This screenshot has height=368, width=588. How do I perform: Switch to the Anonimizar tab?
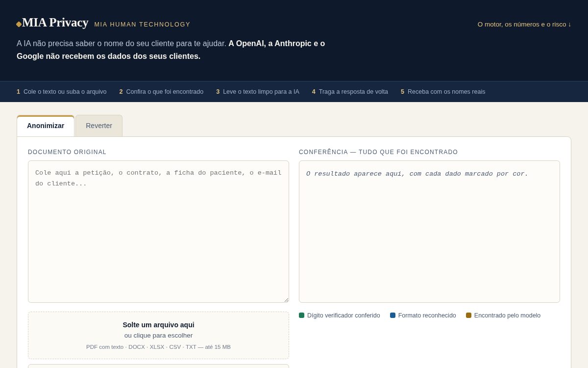click(46, 126)
